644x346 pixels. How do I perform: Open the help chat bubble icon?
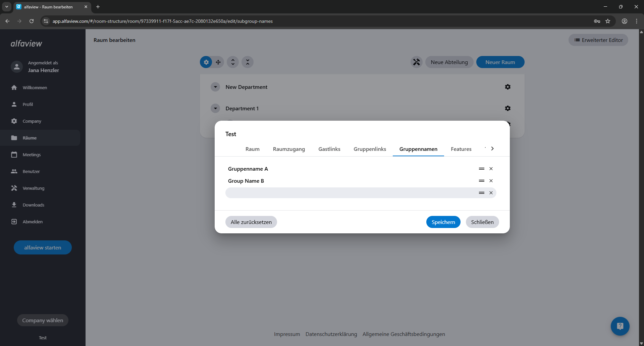(x=620, y=326)
